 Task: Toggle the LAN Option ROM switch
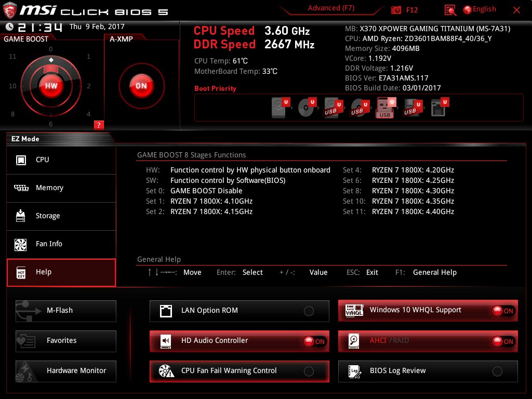click(309, 311)
